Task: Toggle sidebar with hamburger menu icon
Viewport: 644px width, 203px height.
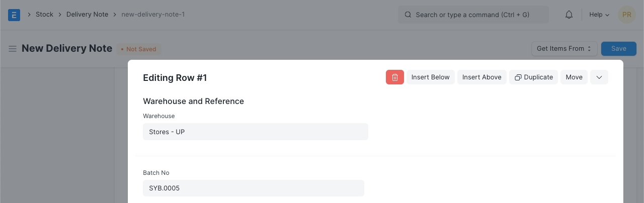Action: (x=13, y=49)
